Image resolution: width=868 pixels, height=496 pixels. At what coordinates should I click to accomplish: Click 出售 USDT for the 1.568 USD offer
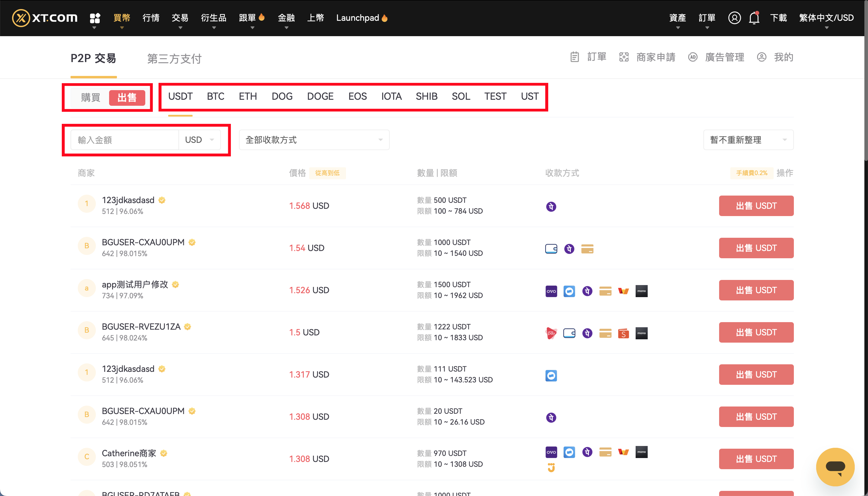coord(756,206)
